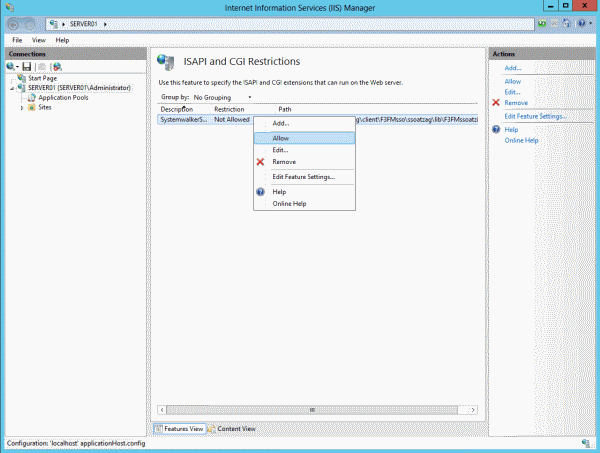The height and width of the screenshot is (453, 600).
Task: Switch to the Features View tab
Action: (179, 429)
